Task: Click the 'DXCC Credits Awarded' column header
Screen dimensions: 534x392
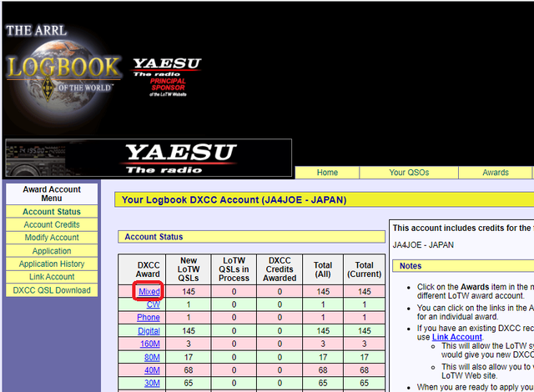Action: (x=280, y=269)
